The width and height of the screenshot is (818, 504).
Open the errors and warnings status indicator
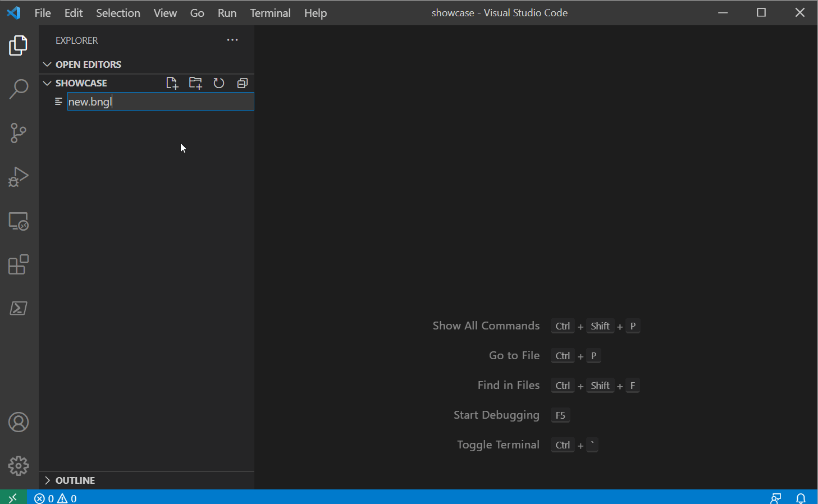pos(56,498)
